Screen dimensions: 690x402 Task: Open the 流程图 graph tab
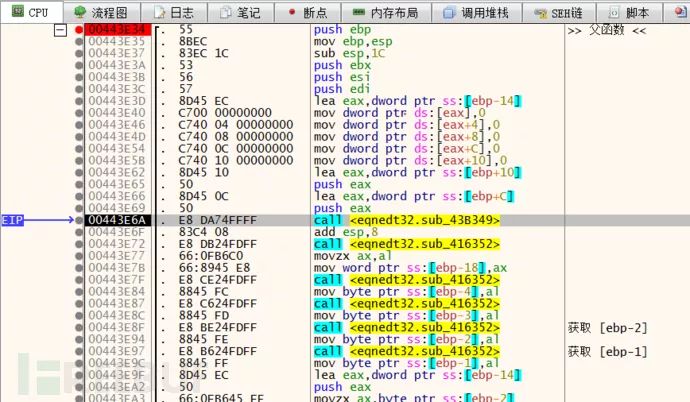[x=102, y=12]
